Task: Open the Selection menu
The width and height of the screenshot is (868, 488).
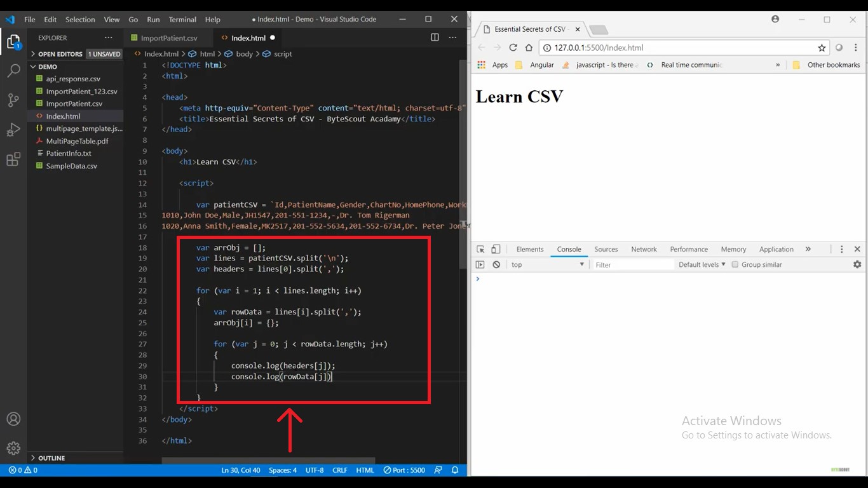Action: [80, 19]
